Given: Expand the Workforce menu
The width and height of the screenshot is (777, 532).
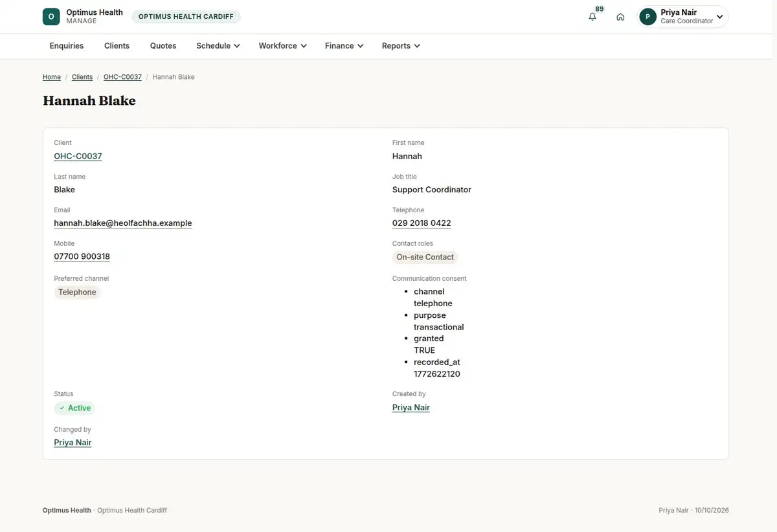Looking at the screenshot, I should (283, 46).
